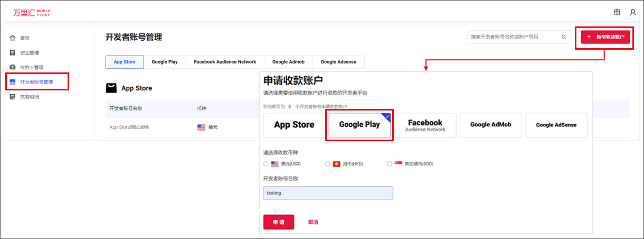Click the 开发者账号名称 field containing testing
Image resolution: width=644 pixels, height=239 pixels.
pos(328,193)
